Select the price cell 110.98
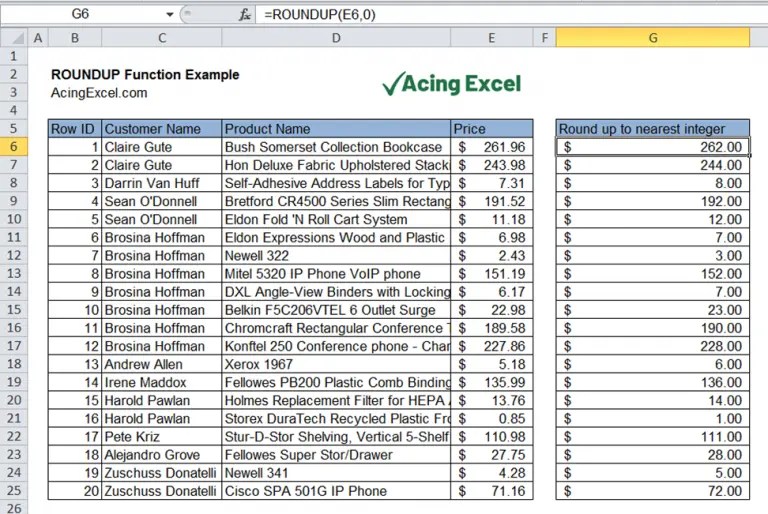This screenshot has height=514, width=768. [491, 437]
